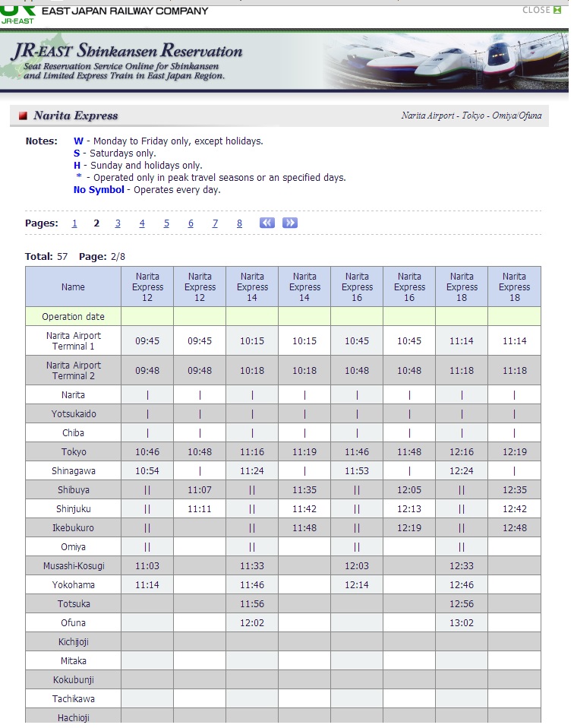The height and width of the screenshot is (728, 574).
Task: Click the 'Total: 57' count text
Action: tap(46, 257)
